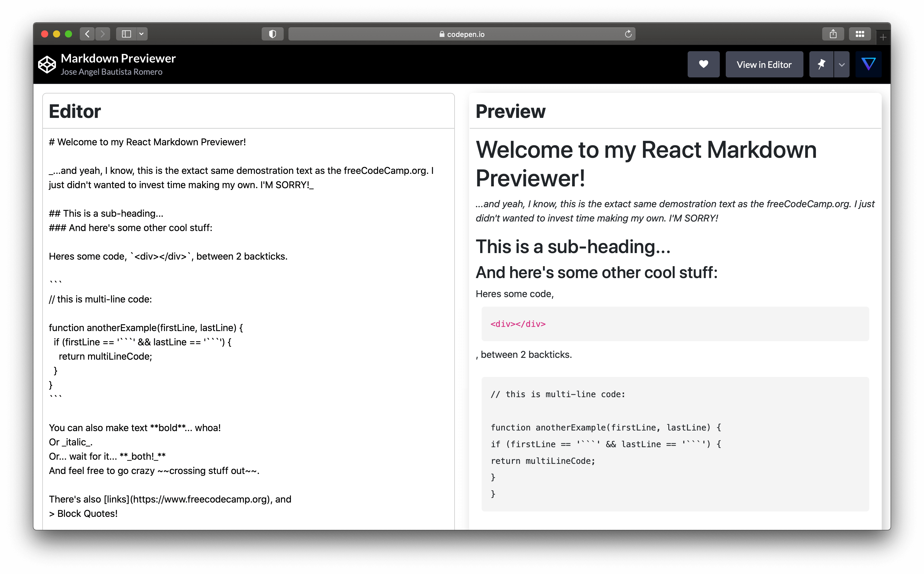924x574 pixels.
Task: Open the Safari share icon
Action: click(x=833, y=34)
